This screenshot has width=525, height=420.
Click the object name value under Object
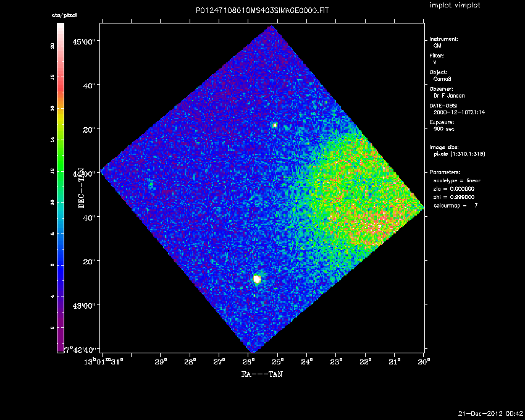[442, 79]
